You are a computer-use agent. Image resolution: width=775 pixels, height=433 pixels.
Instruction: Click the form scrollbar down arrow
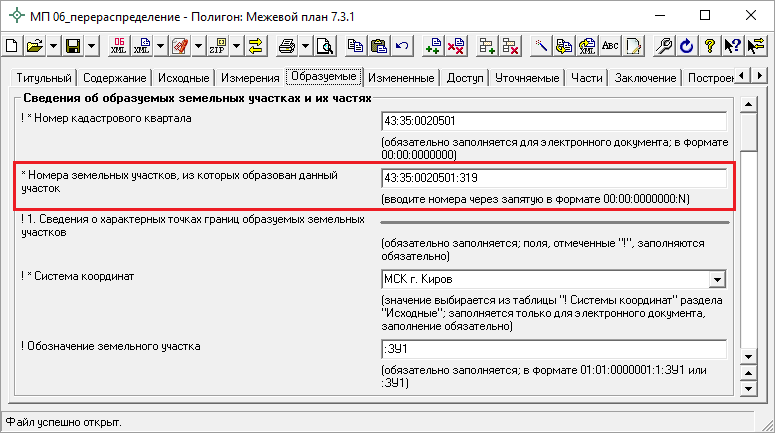[x=749, y=356]
